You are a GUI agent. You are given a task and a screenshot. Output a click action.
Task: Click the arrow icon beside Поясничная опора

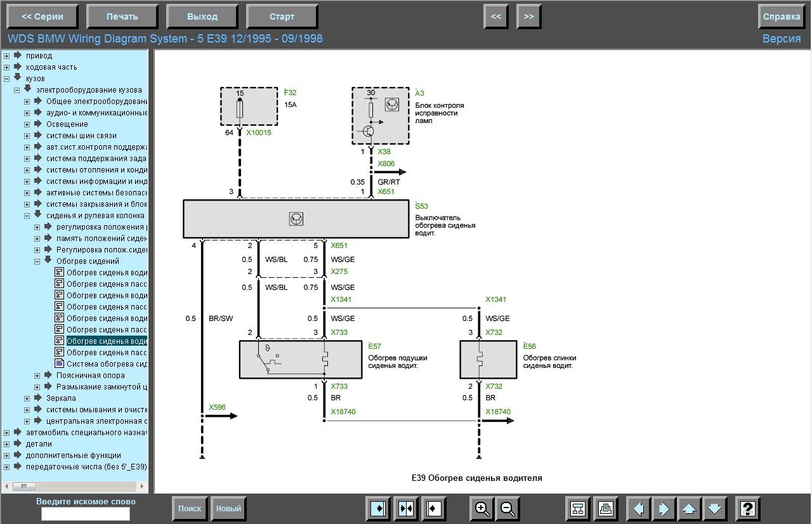coord(48,375)
